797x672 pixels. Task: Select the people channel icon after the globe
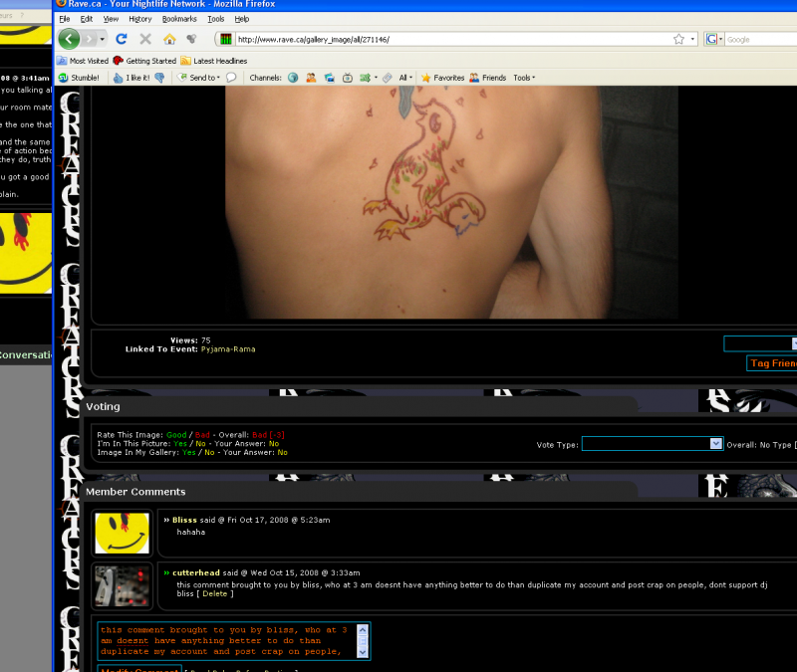311,78
